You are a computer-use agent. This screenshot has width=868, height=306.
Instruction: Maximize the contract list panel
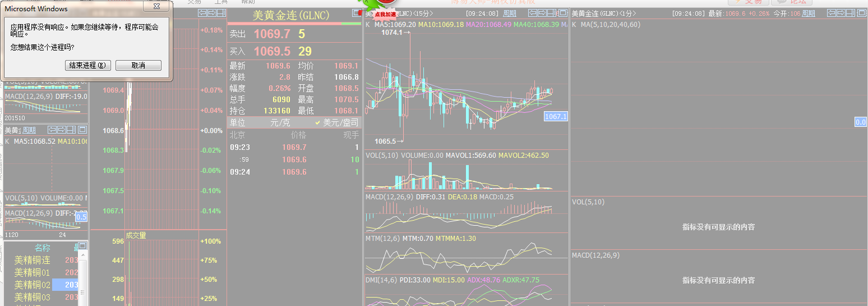(x=82, y=245)
